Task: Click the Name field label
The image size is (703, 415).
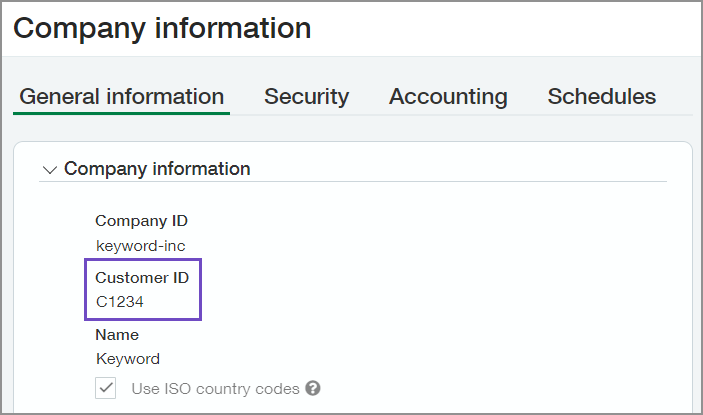Action: pos(117,335)
